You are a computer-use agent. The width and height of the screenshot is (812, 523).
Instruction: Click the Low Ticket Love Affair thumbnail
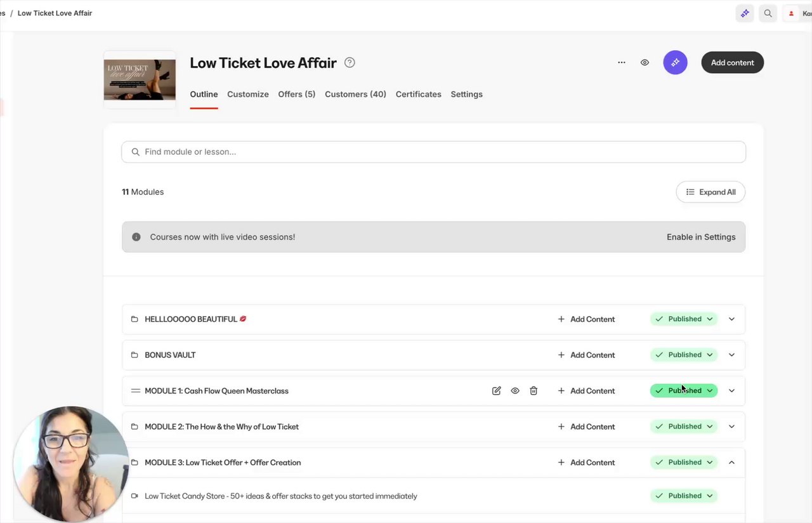140,80
